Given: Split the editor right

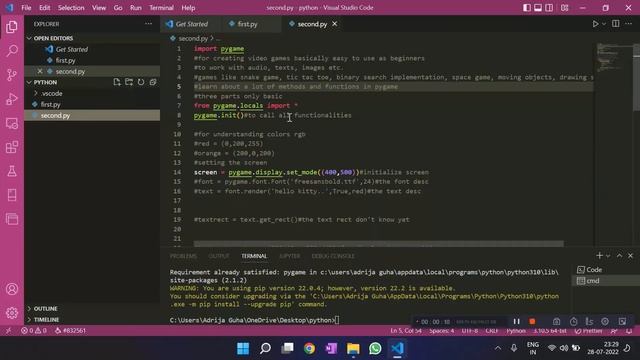Looking at the screenshot, I should tap(616, 24).
